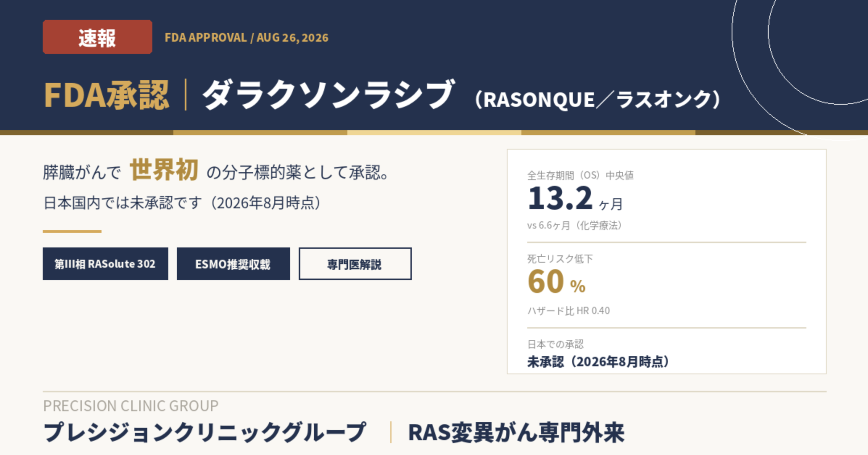Select the 第III相 RASolute 302 tag
Screen dimensions: 868x455
tap(106, 264)
